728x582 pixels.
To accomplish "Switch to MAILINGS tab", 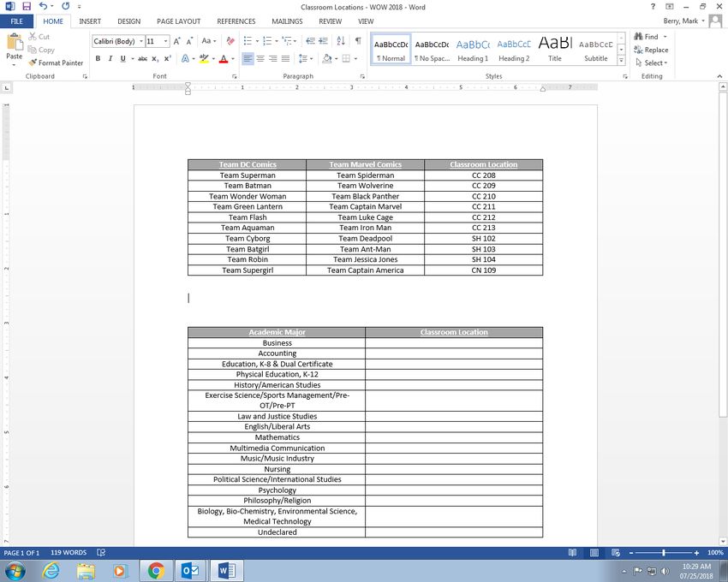I will (287, 21).
